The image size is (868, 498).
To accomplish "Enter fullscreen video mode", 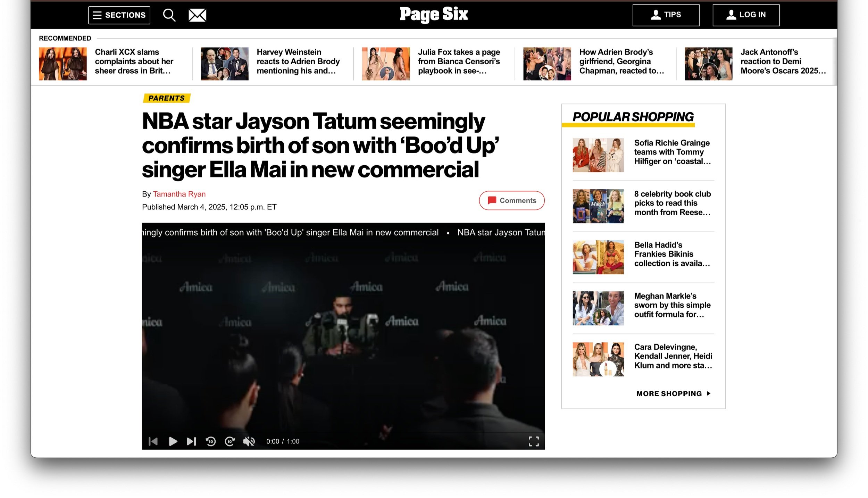I will (x=534, y=441).
